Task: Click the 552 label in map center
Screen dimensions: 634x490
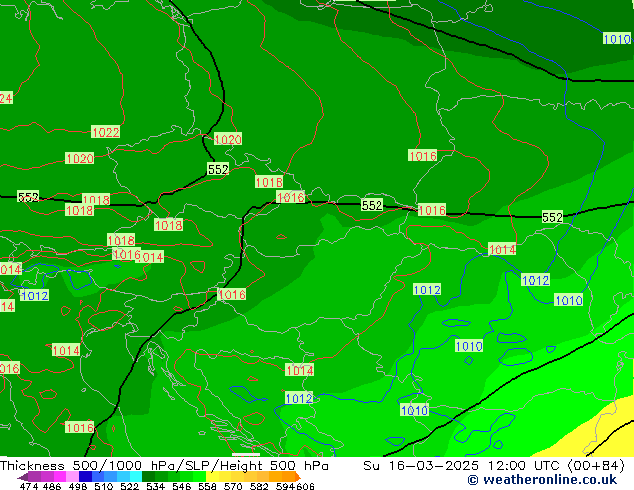Action: 372,205
